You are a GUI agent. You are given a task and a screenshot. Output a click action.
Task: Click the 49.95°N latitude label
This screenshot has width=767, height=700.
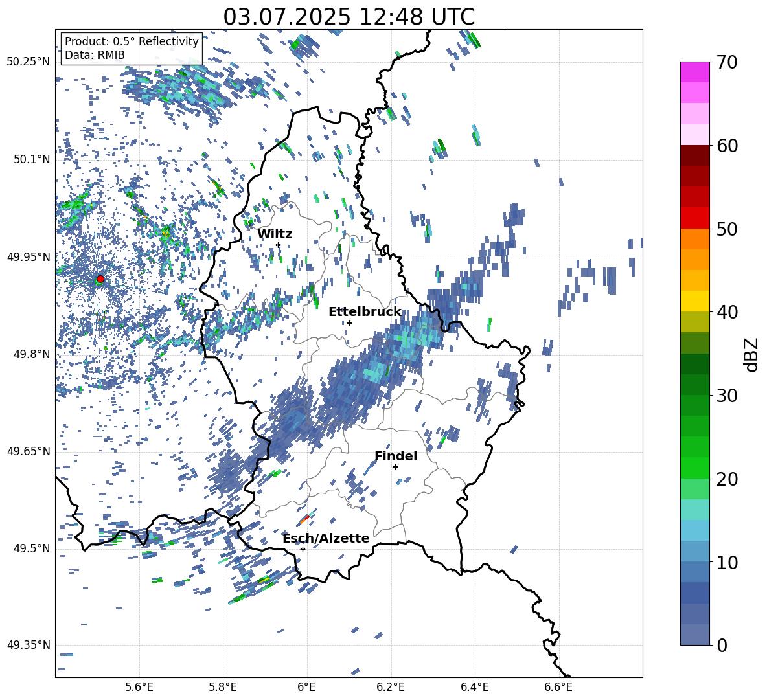coord(29,256)
